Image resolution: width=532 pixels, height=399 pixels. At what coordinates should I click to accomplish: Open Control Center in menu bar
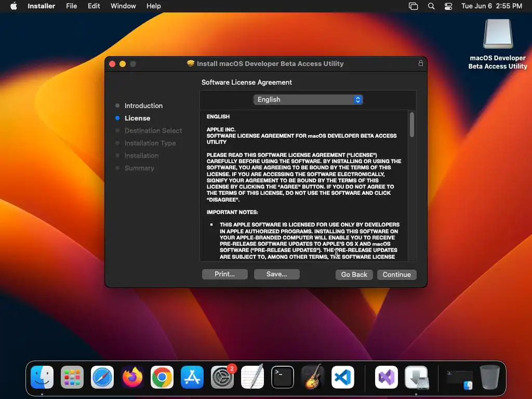click(448, 6)
